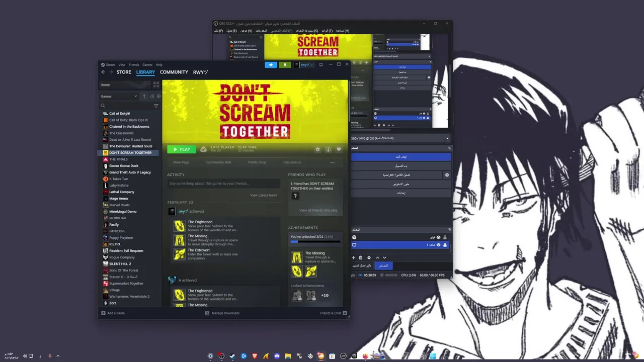Toggle lock on selected OBS source

445,245
